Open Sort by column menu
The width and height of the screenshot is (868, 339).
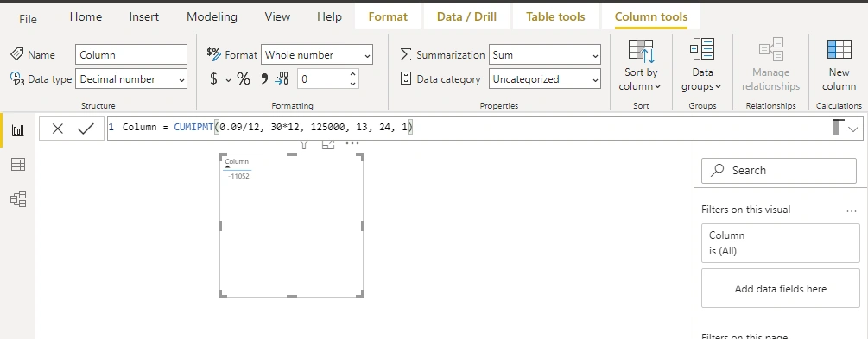pyautogui.click(x=641, y=66)
